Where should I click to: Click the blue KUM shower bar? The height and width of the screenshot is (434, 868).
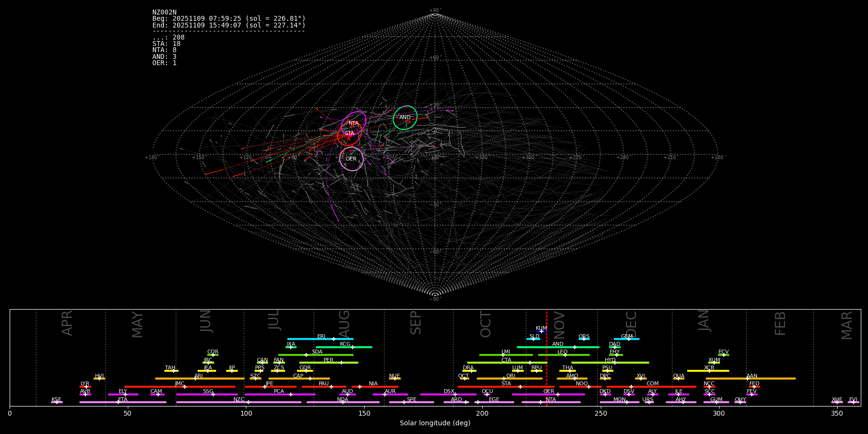tap(542, 331)
